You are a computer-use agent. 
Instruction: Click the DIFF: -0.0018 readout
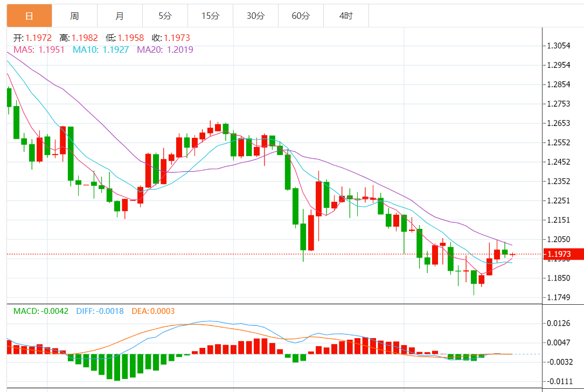100,311
